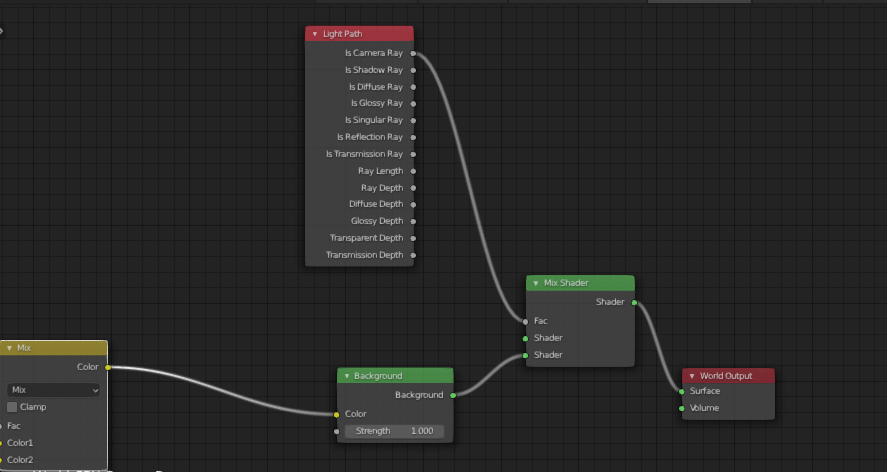Click the Mix Shader's Shader output socket
The width and height of the screenshot is (887, 472).
(x=634, y=303)
